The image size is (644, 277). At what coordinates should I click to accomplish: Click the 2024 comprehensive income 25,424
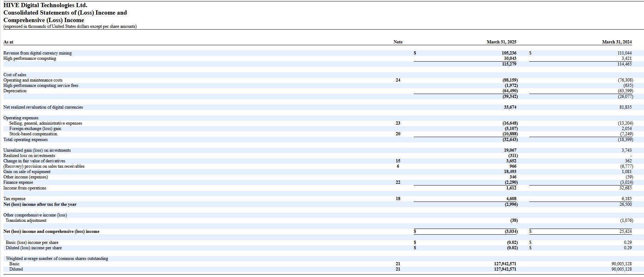pos(625,231)
